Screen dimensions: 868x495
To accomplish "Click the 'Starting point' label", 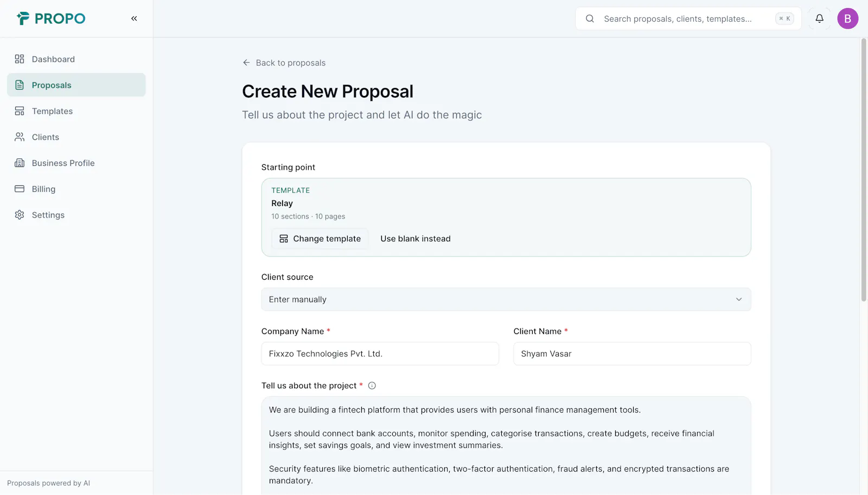I will [x=288, y=168].
